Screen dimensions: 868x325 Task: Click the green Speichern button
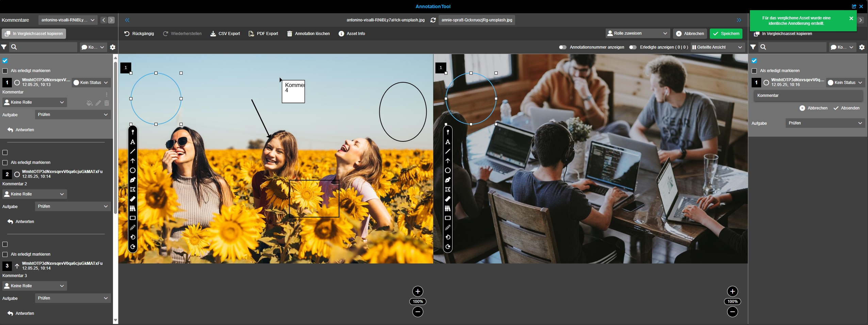[726, 34]
